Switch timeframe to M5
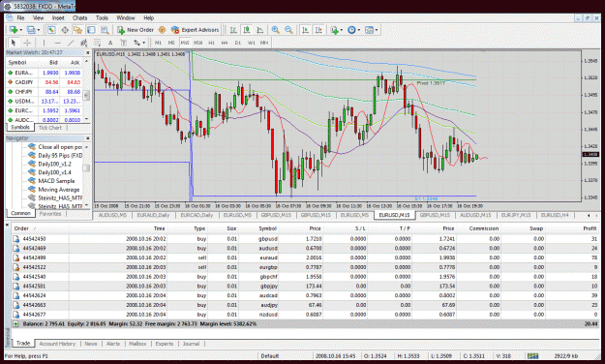 click(171, 43)
